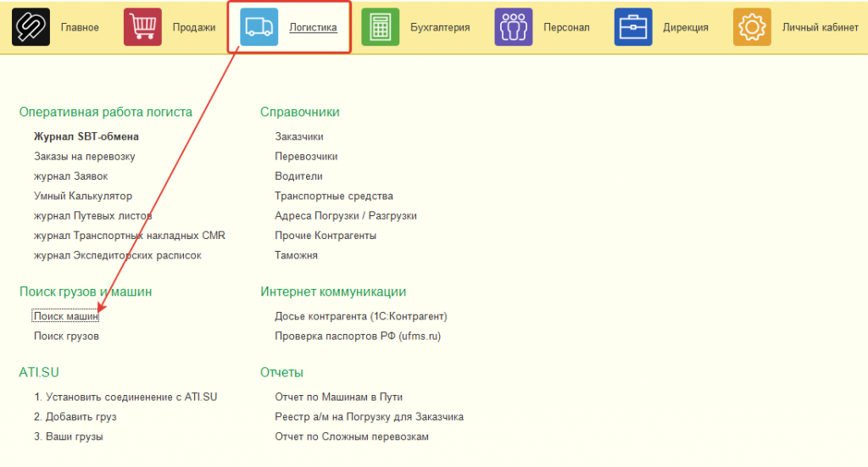Launch Умный Калькулятор
868x467 pixels.
click(x=83, y=196)
